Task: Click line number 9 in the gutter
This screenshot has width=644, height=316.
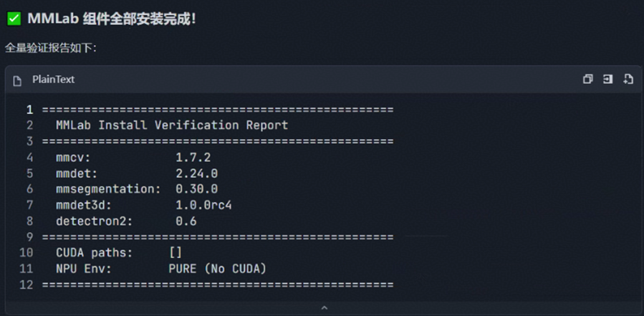Action: click(x=29, y=237)
